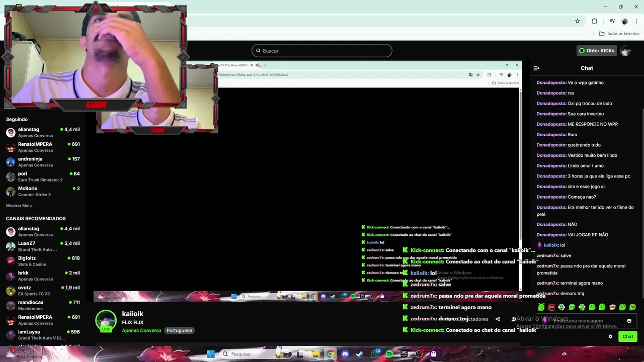Open Discord from taskbar
Screen dimensions: 644x362
345,354
